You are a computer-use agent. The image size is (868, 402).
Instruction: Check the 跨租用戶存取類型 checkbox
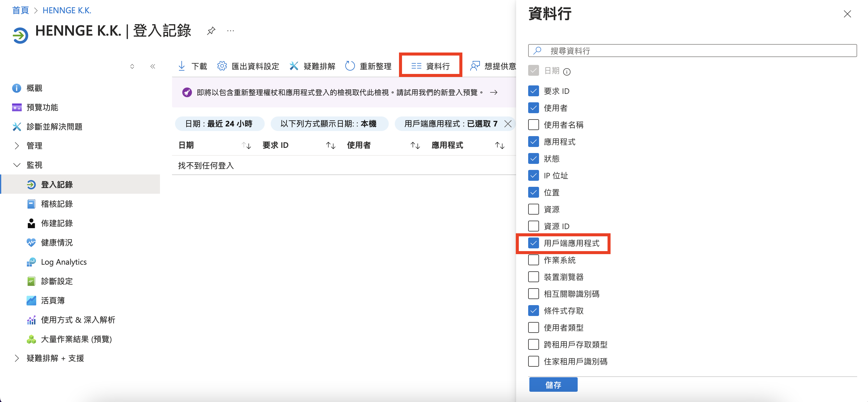pyautogui.click(x=533, y=344)
